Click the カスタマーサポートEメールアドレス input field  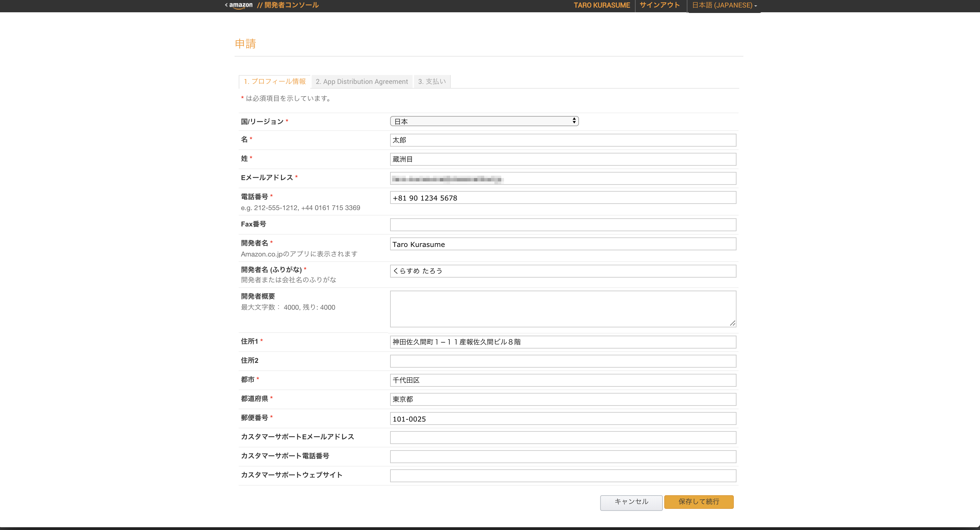(x=563, y=438)
